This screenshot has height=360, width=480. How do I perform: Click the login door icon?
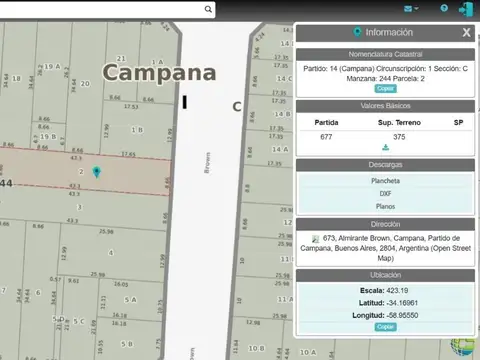[466, 9]
